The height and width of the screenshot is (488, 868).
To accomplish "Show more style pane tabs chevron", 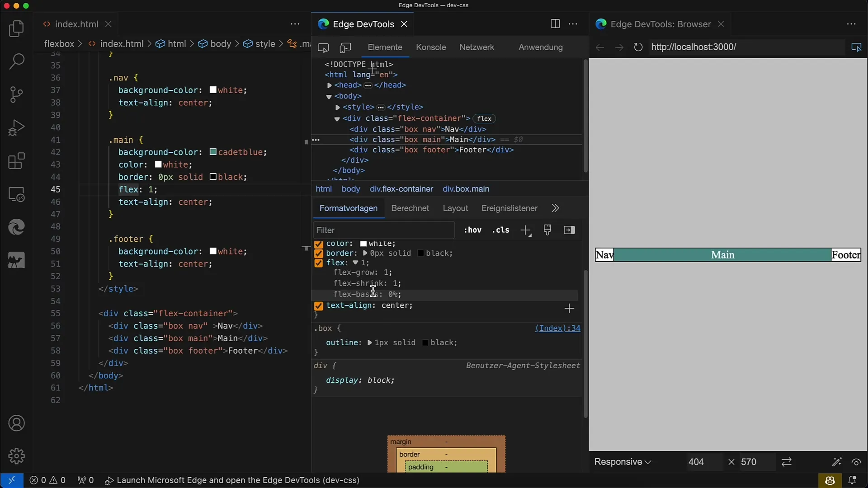I will click(555, 208).
